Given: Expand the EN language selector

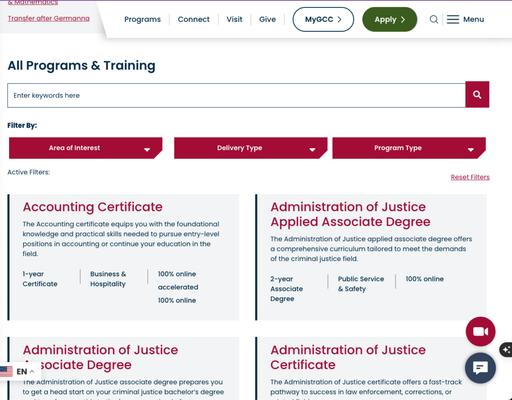Looking at the screenshot, I should click(25, 371).
